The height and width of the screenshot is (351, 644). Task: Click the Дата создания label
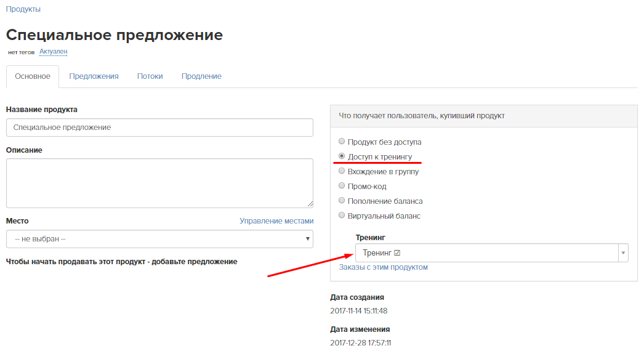point(357,297)
